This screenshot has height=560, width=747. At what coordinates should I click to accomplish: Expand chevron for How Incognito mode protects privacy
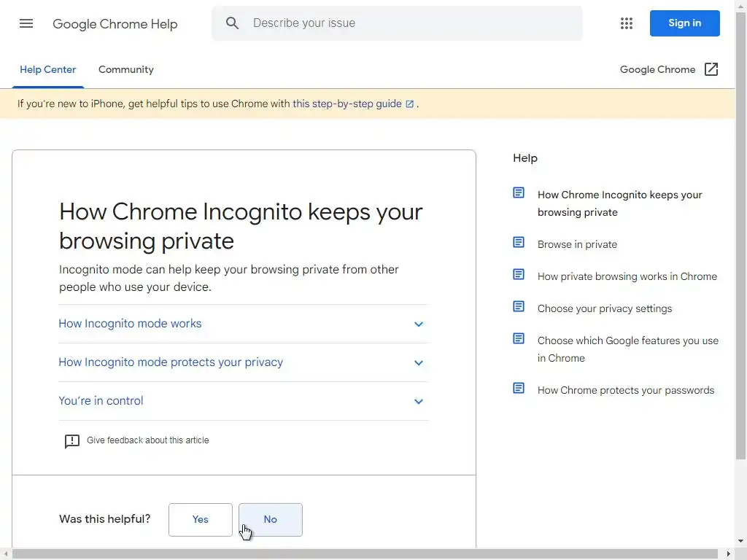tap(418, 363)
